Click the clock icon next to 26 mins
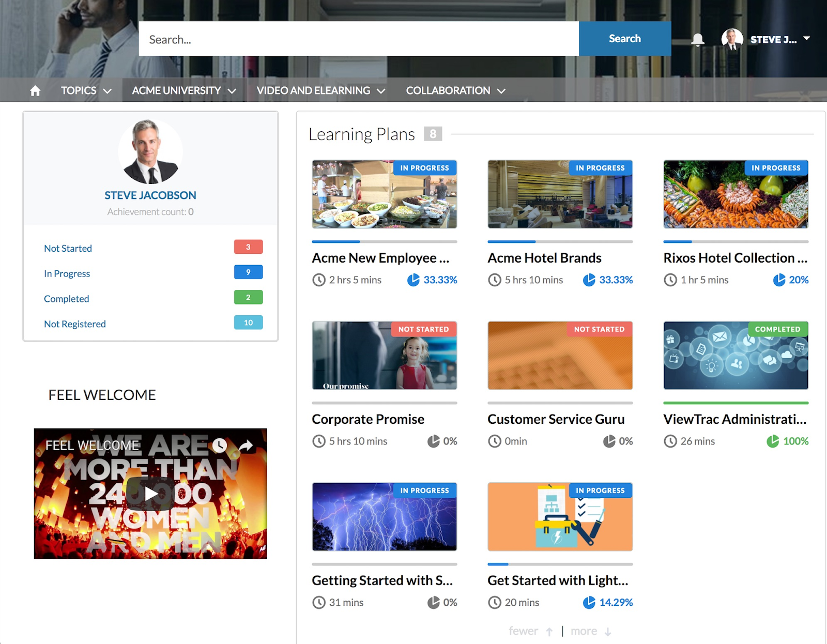The image size is (827, 644). [670, 441]
